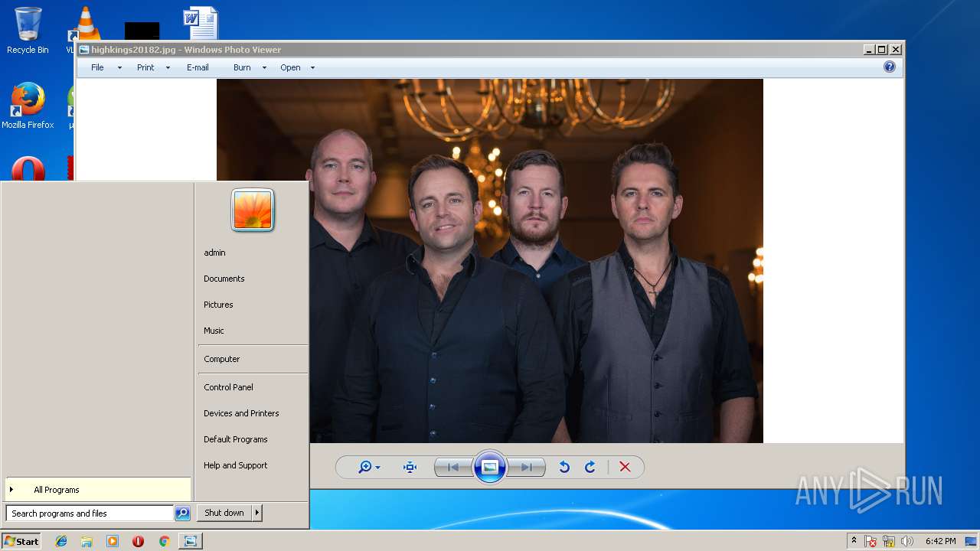Expand the File menu dropdown arrow
The width and height of the screenshot is (980, 551).
pos(119,67)
